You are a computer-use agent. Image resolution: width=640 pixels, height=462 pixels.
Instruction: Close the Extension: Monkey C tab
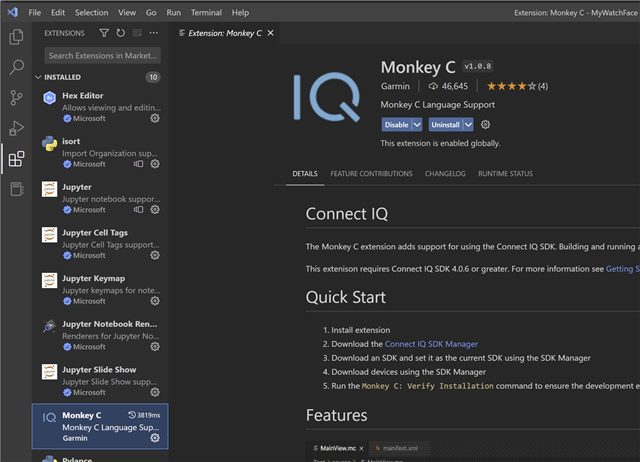[270, 33]
